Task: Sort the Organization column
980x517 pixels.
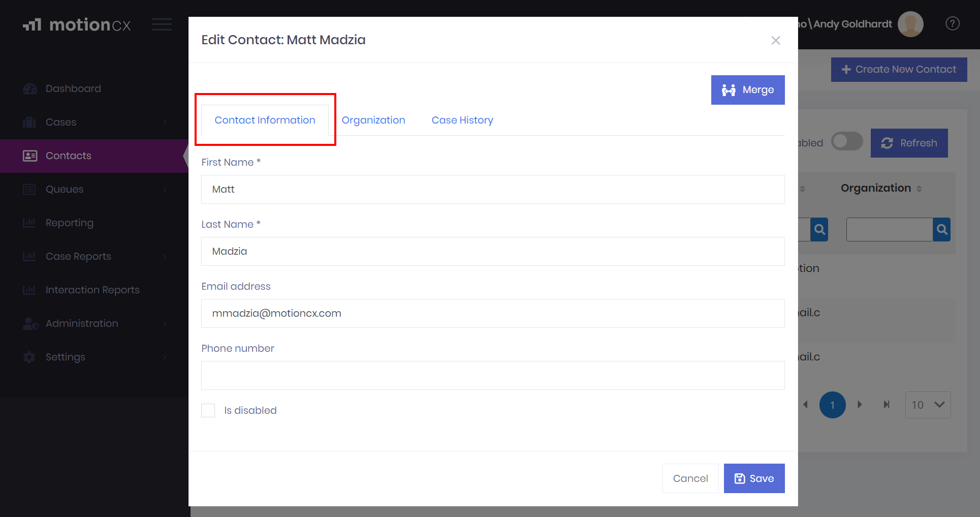Action: point(920,188)
